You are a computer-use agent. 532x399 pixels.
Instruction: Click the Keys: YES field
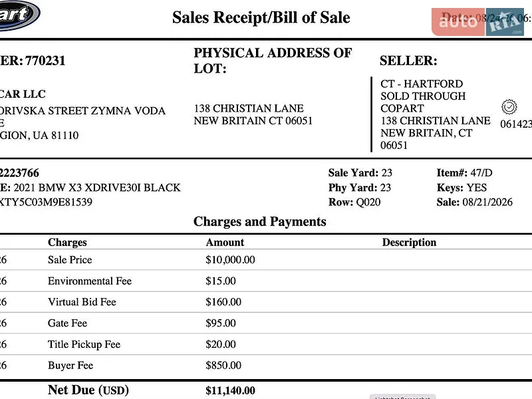point(462,188)
